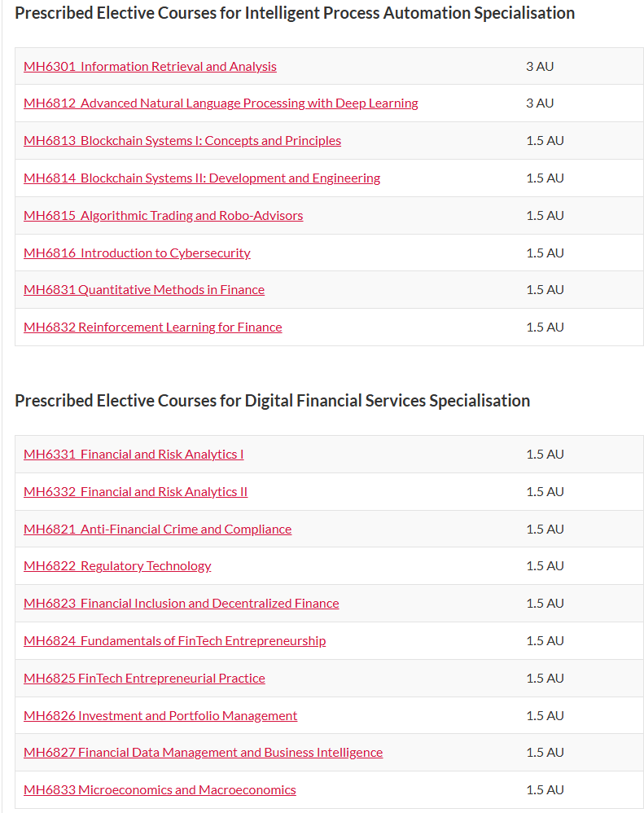
Task: Open MH6301 Information Retrieval and Analysis link
Action: pos(150,66)
